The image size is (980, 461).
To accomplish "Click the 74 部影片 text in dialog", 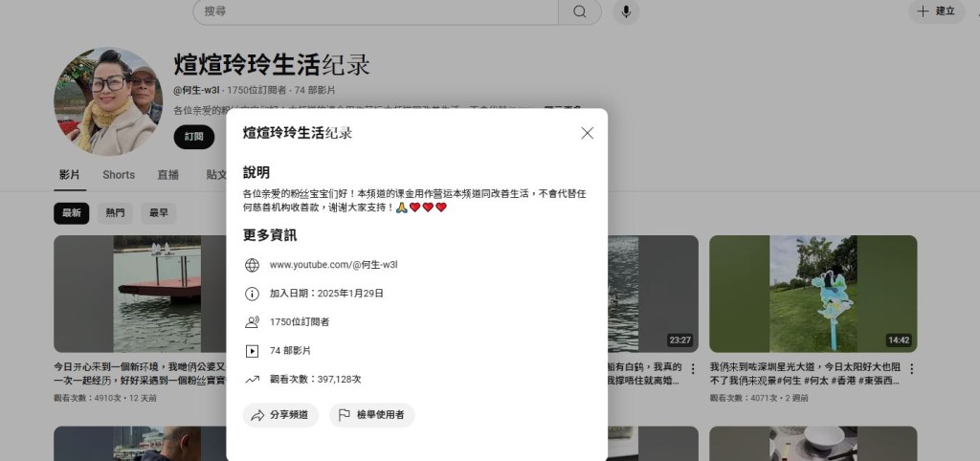I will (290, 351).
